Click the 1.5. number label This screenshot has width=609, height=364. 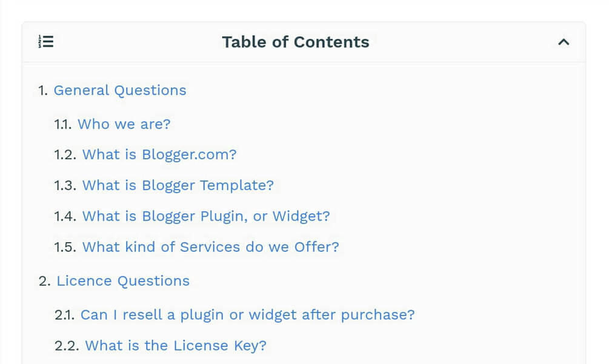[x=65, y=247]
